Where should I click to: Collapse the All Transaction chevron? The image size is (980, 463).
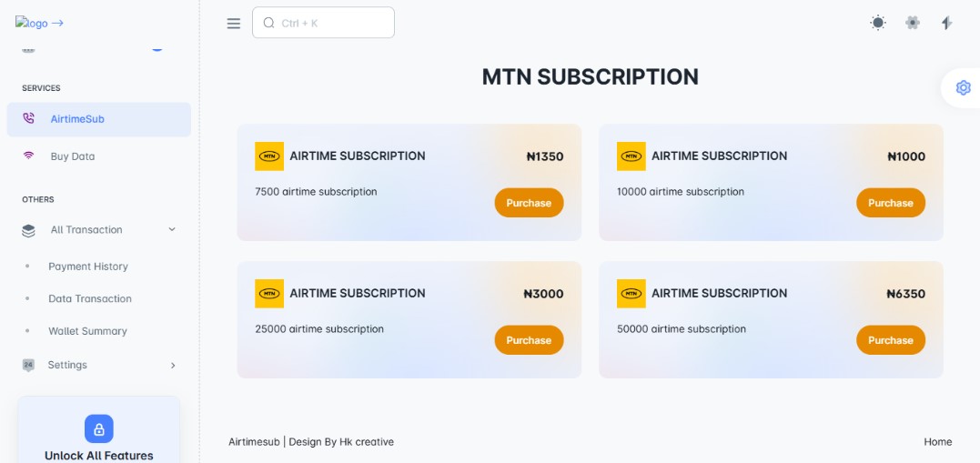click(172, 229)
